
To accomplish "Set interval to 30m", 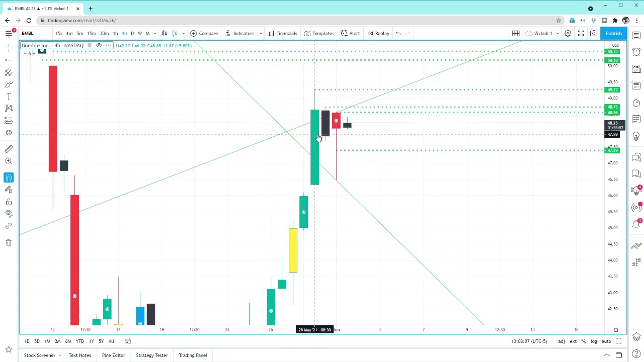I will point(104,33).
